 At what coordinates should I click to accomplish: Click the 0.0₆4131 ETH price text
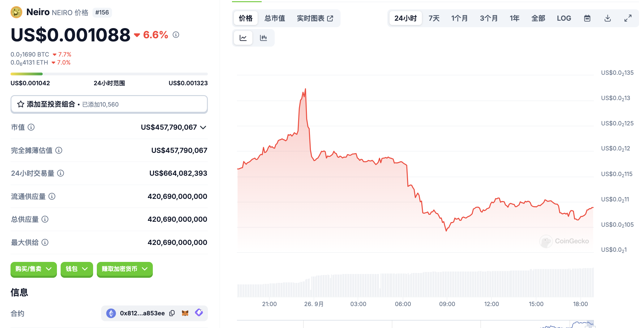29,62
